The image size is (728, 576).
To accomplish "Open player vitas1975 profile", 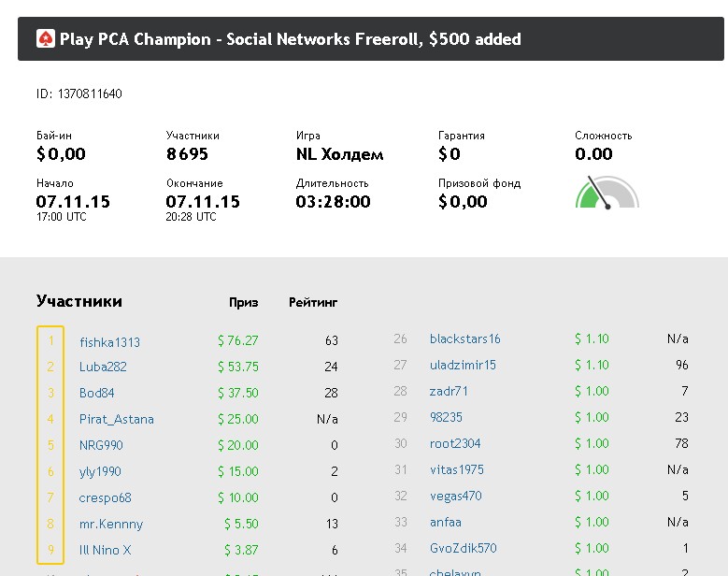I will [456, 469].
